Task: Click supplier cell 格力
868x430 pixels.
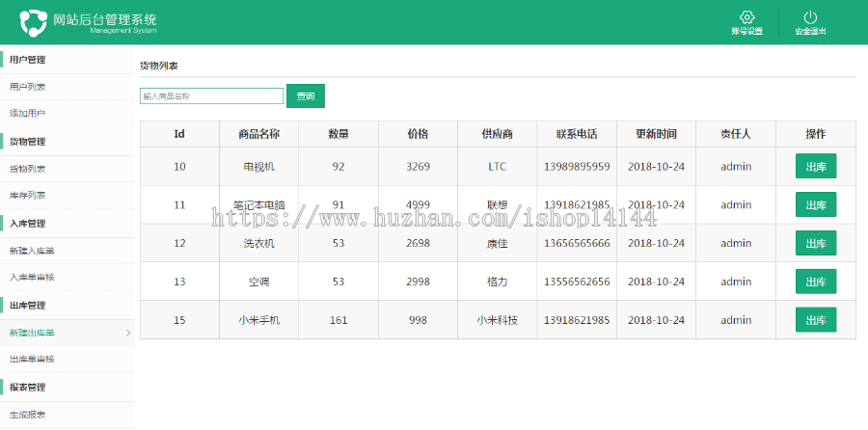Action: click(x=497, y=282)
